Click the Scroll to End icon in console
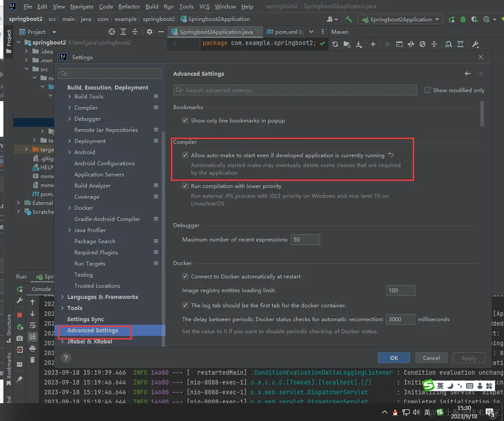The width and height of the screenshot is (504, 421). tap(33, 337)
